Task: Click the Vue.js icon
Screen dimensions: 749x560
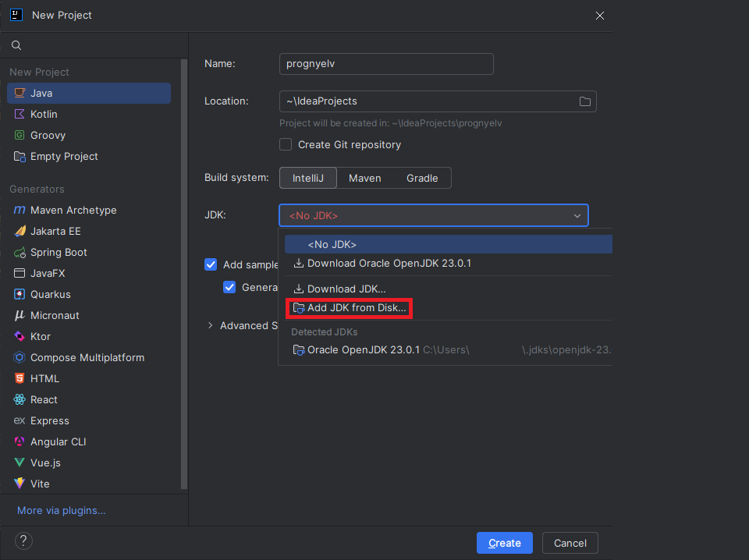Action: 20,463
